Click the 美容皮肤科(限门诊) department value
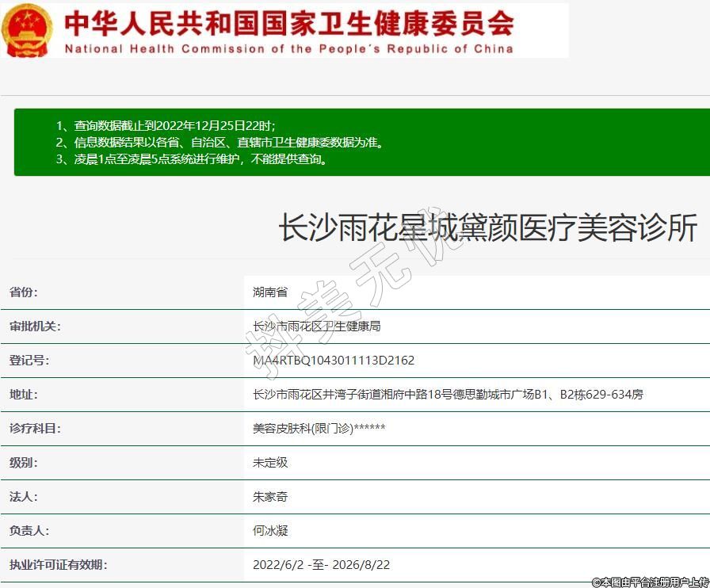This screenshot has width=710, height=588. (x=319, y=428)
